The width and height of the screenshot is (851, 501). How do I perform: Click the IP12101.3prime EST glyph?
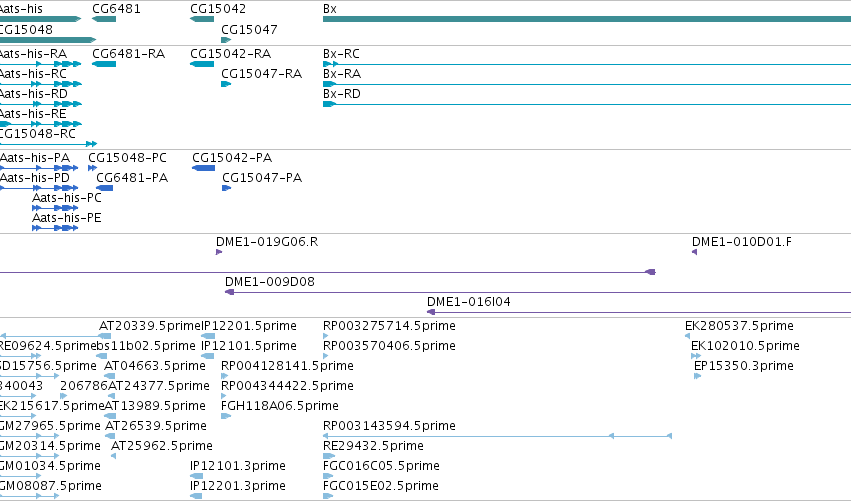196,476
